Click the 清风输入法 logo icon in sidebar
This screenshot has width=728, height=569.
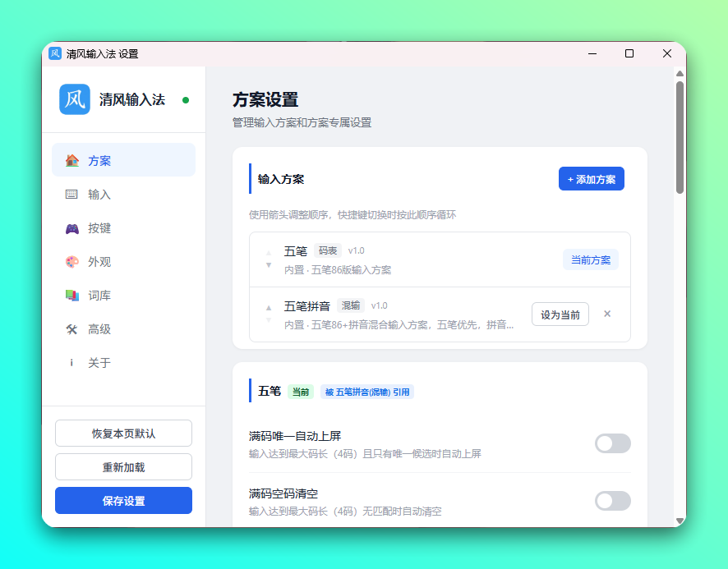(75, 99)
